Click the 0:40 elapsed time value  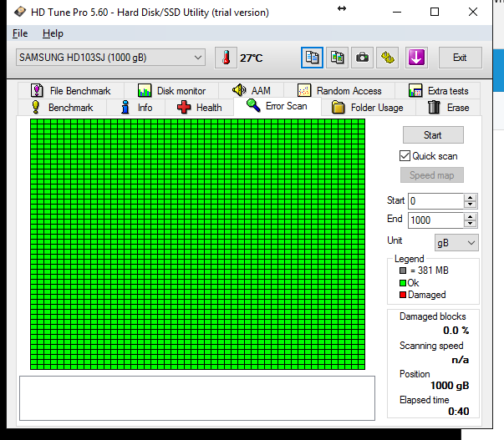click(459, 412)
